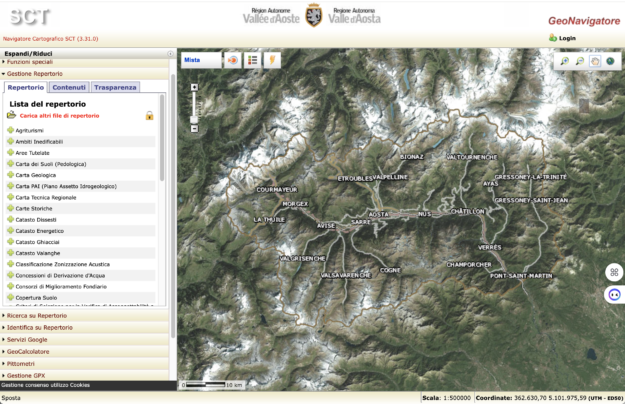This screenshot has width=625, height=404.
Task: Click the Coordinate readout in status bar
Action: click(x=549, y=398)
